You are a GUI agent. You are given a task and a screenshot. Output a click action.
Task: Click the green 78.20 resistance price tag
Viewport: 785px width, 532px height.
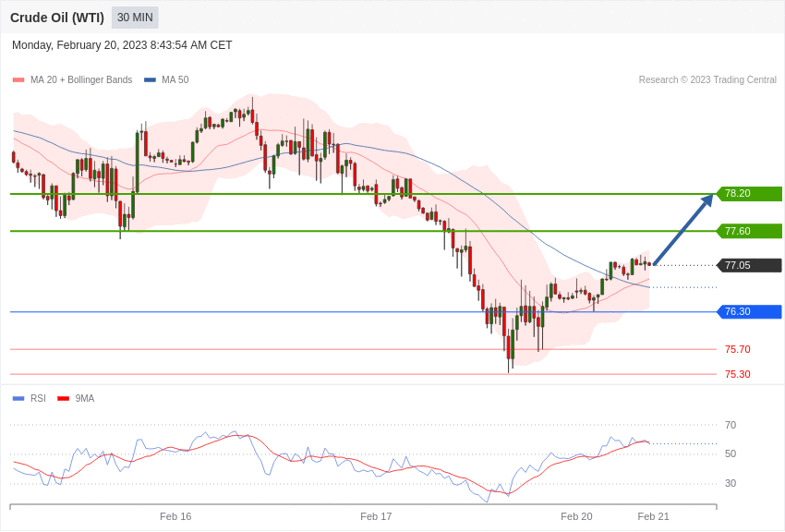coord(749,194)
